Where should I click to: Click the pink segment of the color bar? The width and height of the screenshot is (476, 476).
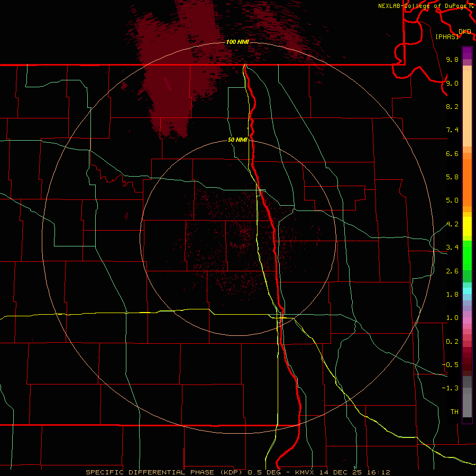point(467,321)
